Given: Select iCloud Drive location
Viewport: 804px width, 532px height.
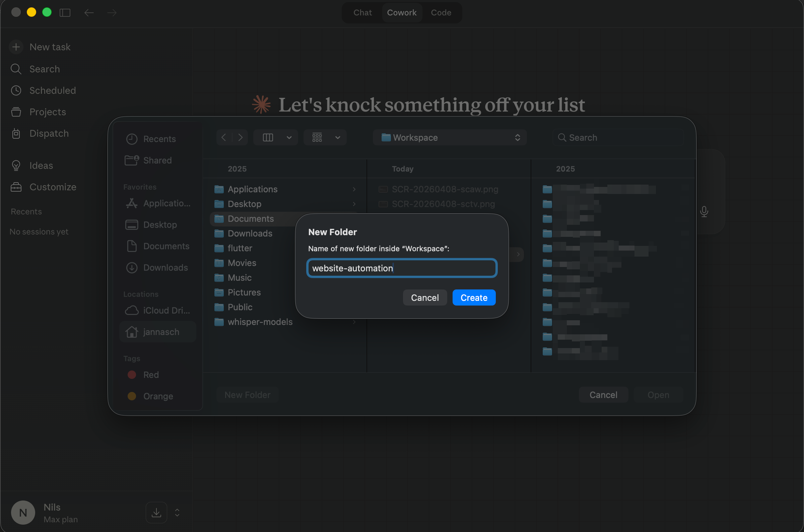Looking at the screenshot, I should (157, 310).
